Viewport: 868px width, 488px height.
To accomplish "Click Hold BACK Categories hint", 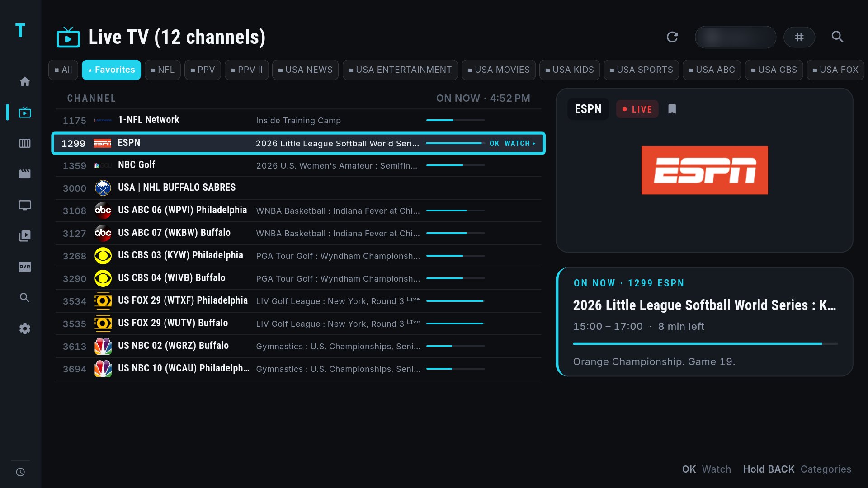I will tap(797, 469).
